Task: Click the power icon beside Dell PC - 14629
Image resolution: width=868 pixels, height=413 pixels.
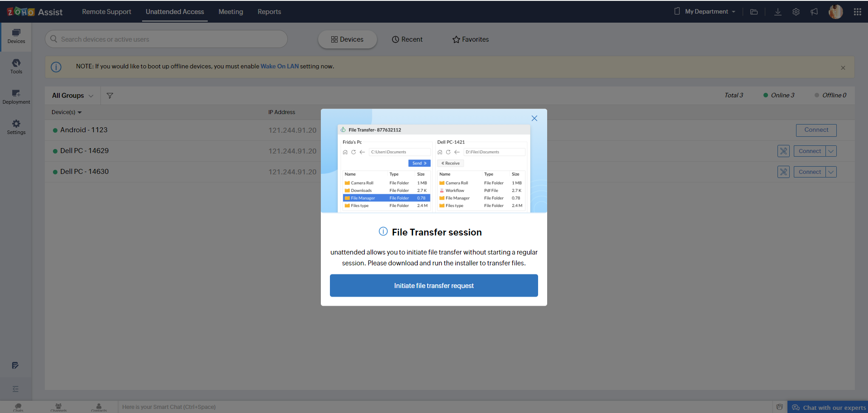Action: 783,151
